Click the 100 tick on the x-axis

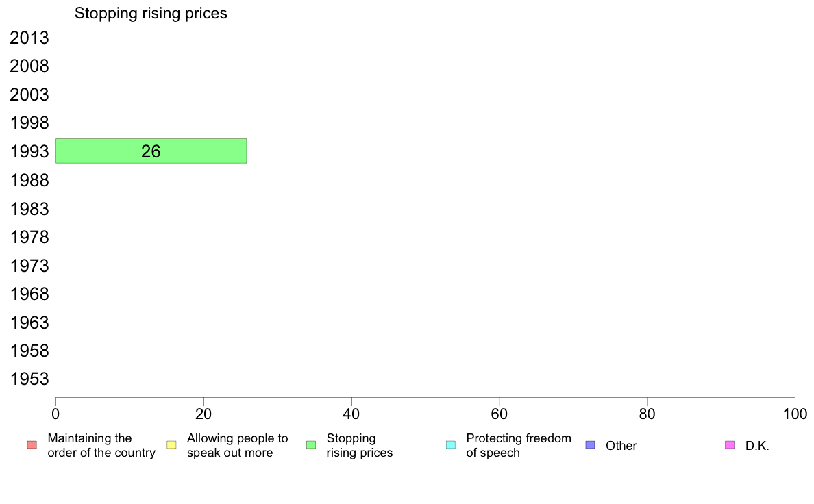point(795,414)
